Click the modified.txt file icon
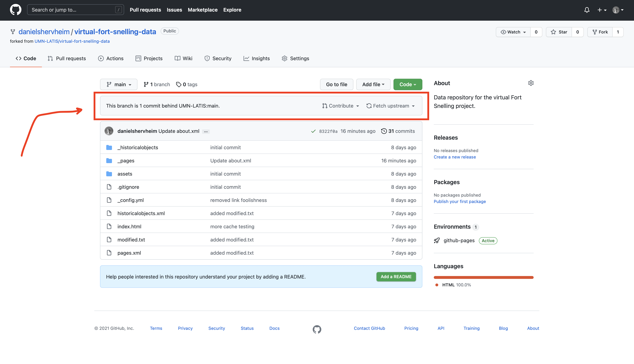 [109, 240]
